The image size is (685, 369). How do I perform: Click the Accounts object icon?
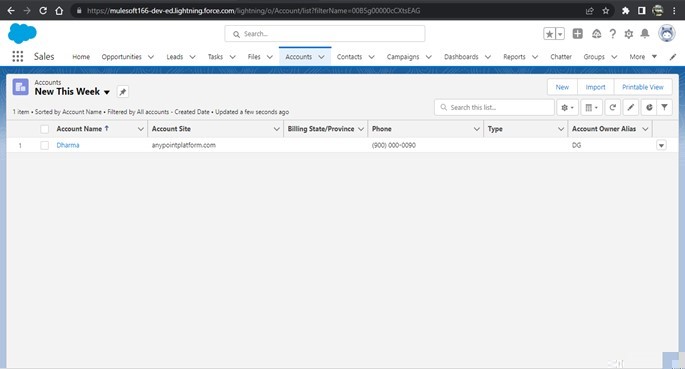pyautogui.click(x=21, y=87)
